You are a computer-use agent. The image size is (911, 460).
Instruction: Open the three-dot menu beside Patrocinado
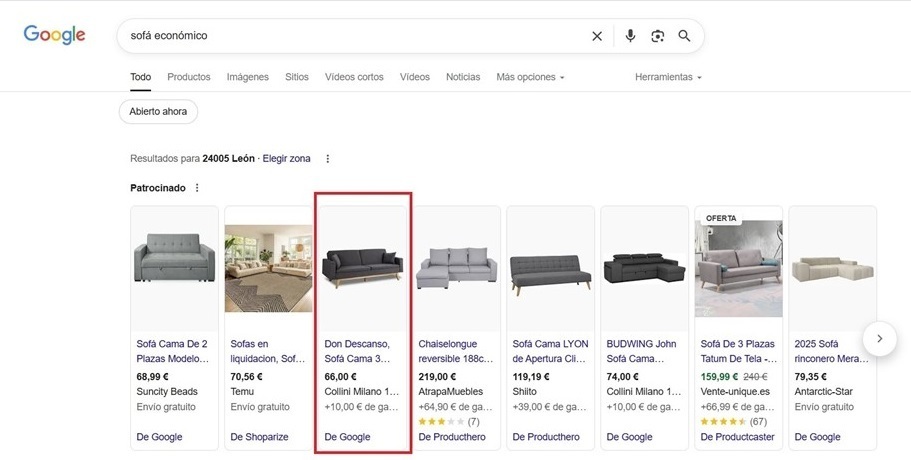(197, 188)
